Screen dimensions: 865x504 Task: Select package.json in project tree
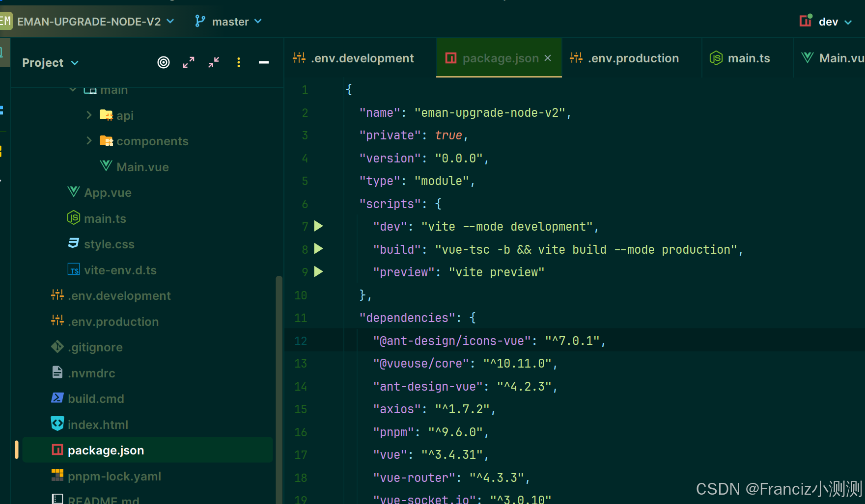click(147, 450)
